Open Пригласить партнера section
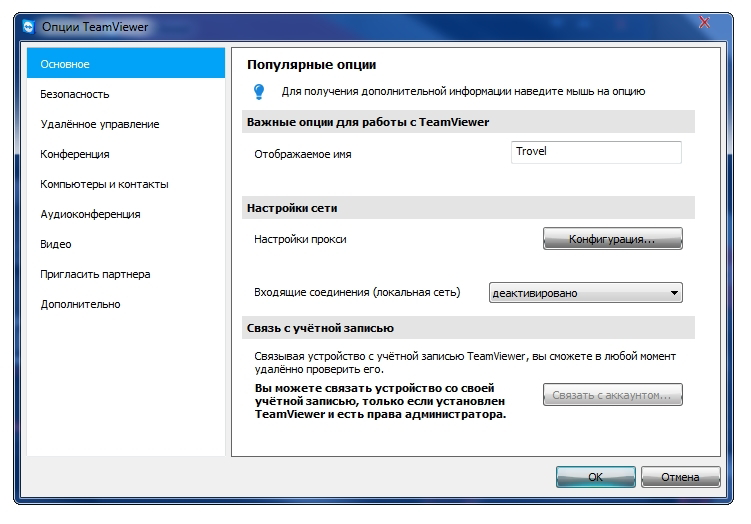The height and width of the screenshot is (524, 751). click(x=126, y=274)
